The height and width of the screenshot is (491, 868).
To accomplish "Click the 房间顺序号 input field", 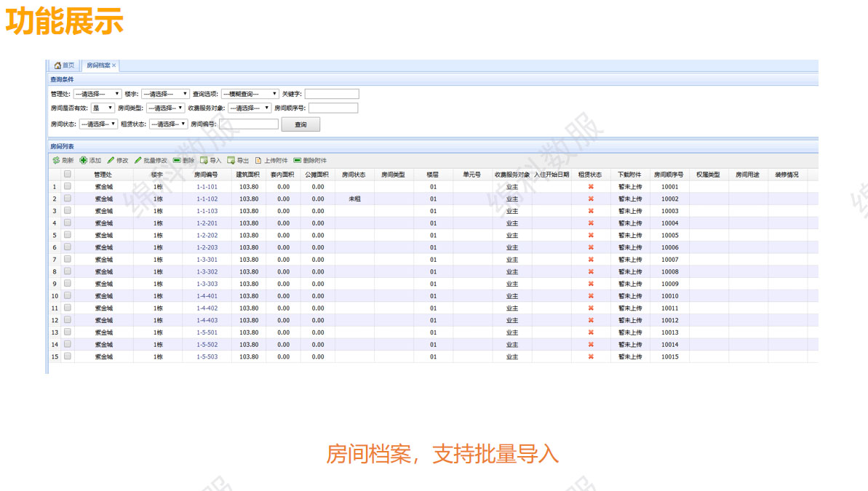I will [333, 108].
